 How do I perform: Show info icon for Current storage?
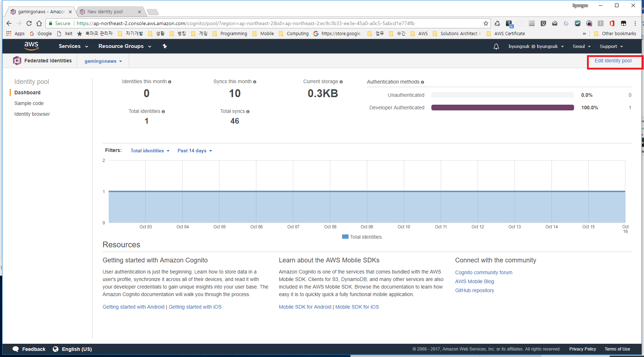(x=341, y=82)
